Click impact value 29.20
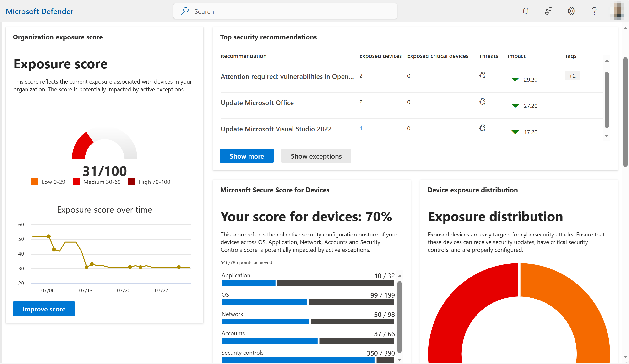Viewport: 629px width, 364px height. point(530,80)
